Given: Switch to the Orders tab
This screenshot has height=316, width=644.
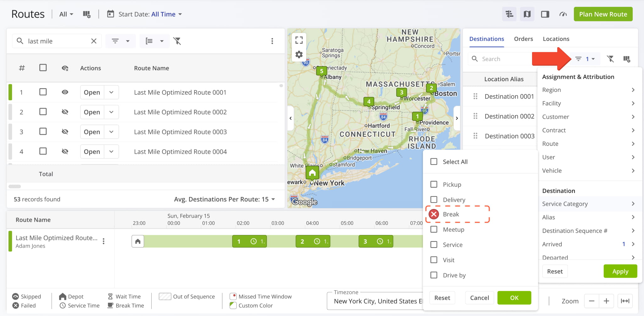Looking at the screenshot, I should (x=523, y=39).
